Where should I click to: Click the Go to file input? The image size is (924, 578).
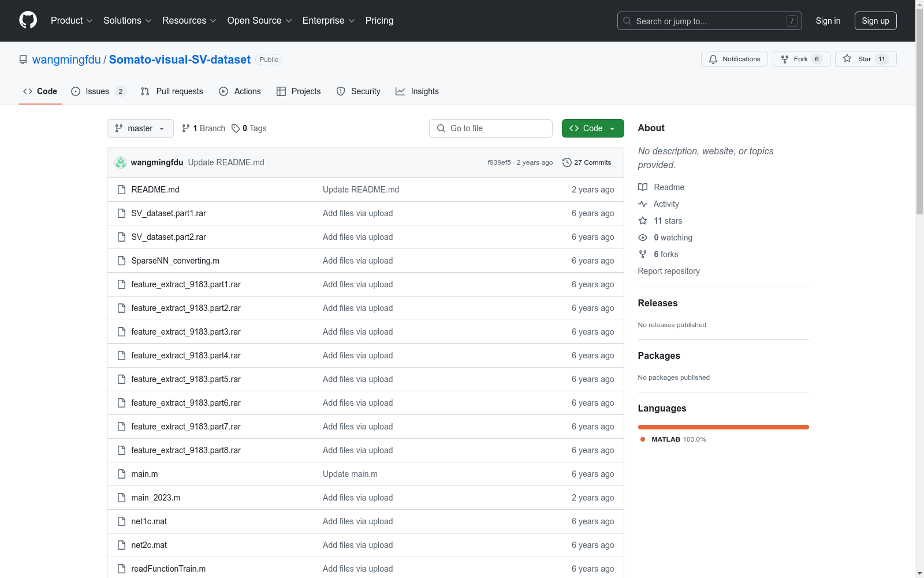point(491,128)
